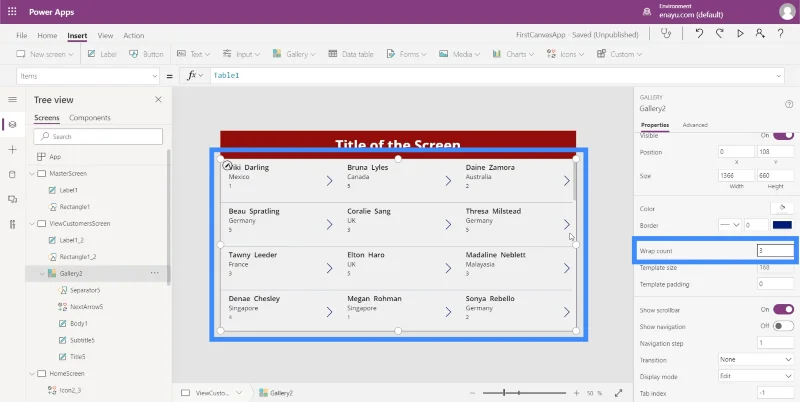Image resolution: width=800 pixels, height=402 pixels.
Task: Open the Share user icon
Action: click(760, 34)
